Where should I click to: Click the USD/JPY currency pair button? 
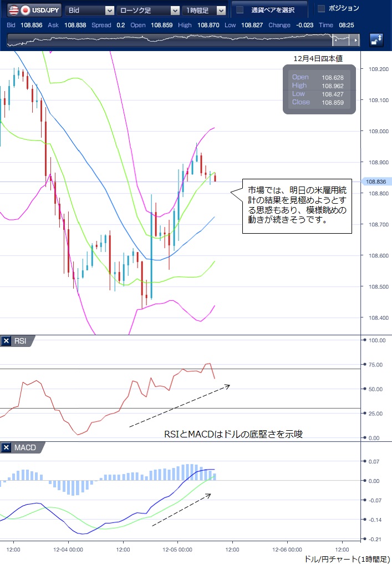tap(34, 10)
